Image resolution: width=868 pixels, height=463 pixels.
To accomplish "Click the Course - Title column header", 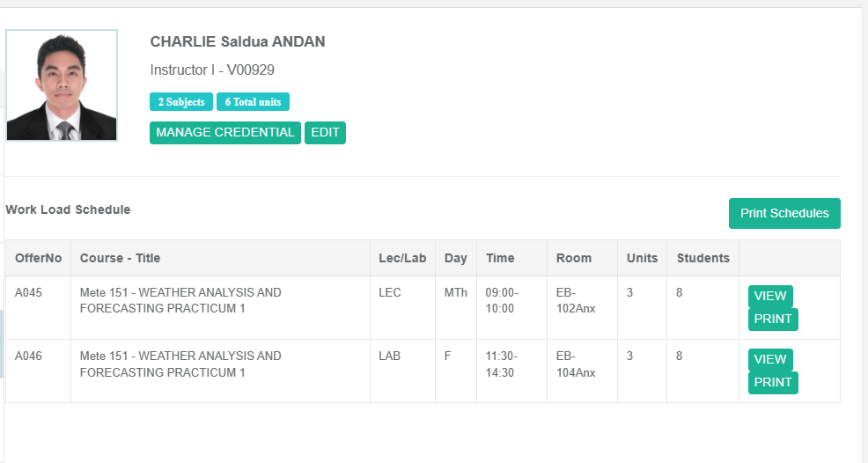I will click(x=120, y=258).
